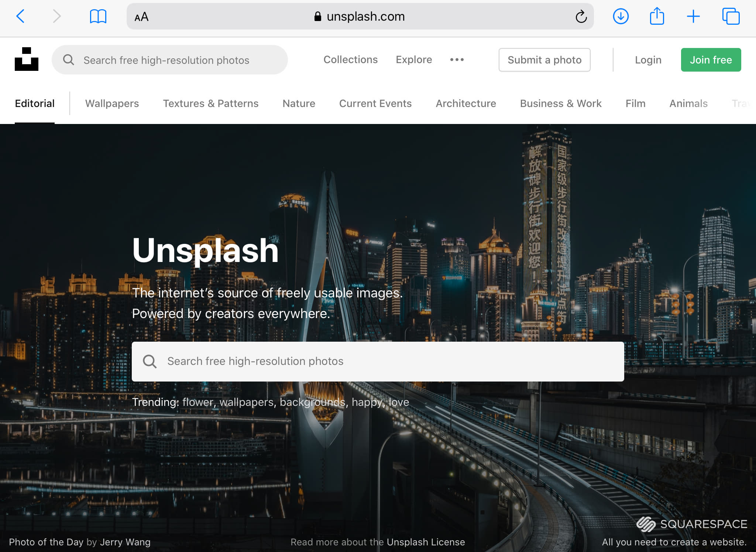Image resolution: width=756 pixels, height=552 pixels.
Task: Click the hero search magnifier icon
Action: tap(150, 361)
